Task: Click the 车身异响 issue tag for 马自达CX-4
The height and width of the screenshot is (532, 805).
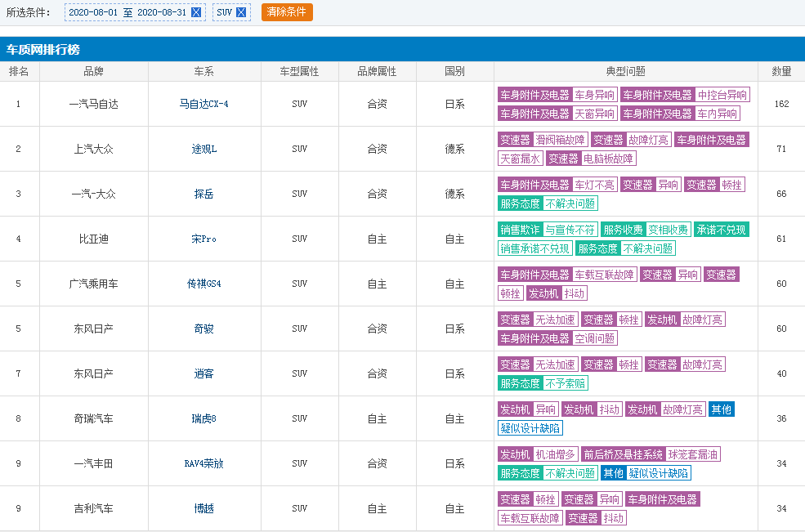Action: (594, 95)
